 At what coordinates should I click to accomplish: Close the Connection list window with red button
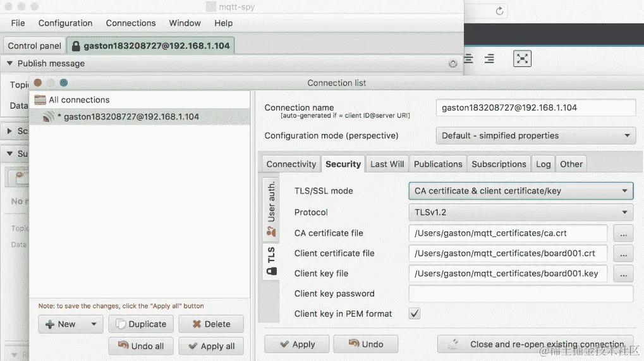(x=38, y=83)
